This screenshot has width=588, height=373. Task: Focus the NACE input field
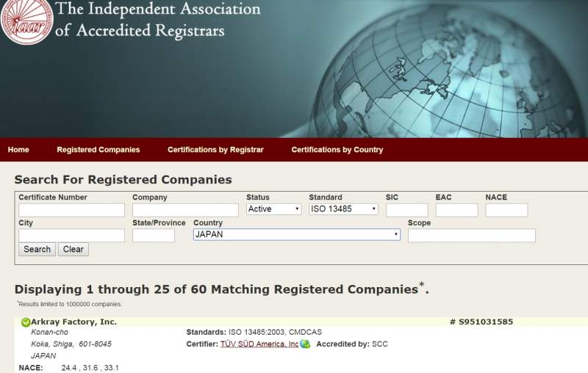pyautogui.click(x=506, y=210)
